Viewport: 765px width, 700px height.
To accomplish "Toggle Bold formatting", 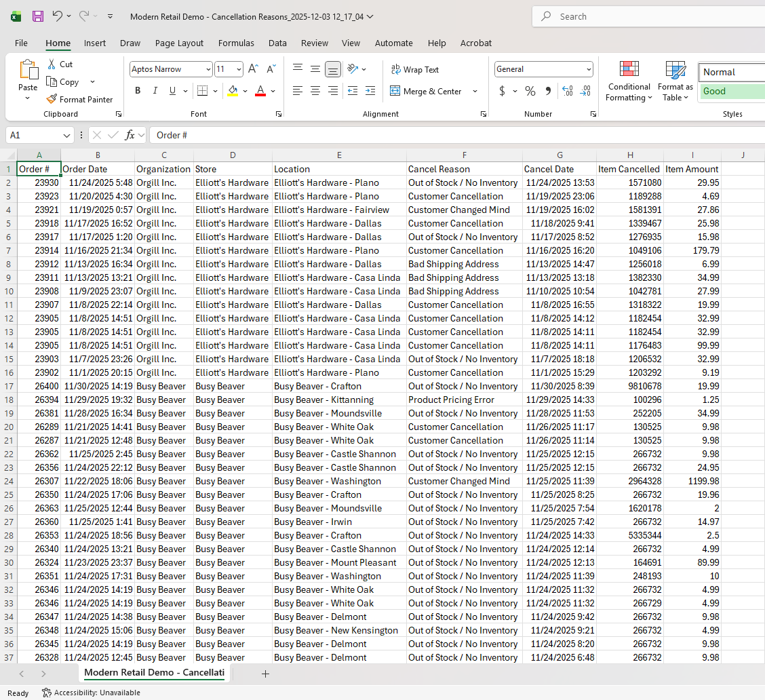I will click(138, 91).
